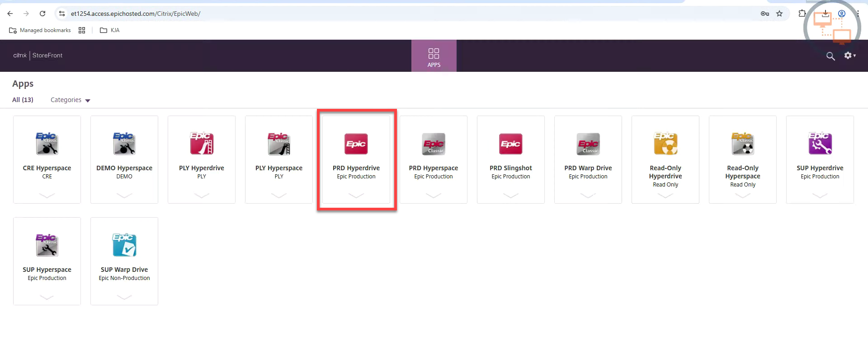
Task: Open the saved passwords key icon
Action: pyautogui.click(x=765, y=14)
